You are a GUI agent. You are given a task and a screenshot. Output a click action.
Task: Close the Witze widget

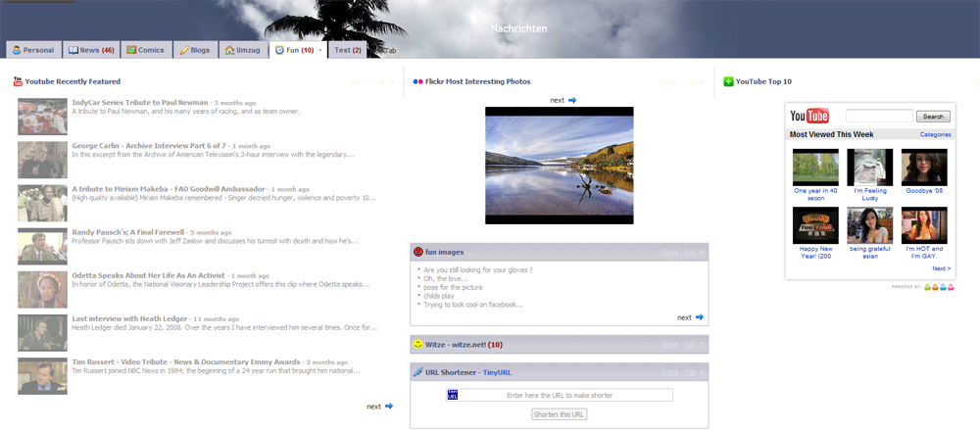(x=703, y=345)
